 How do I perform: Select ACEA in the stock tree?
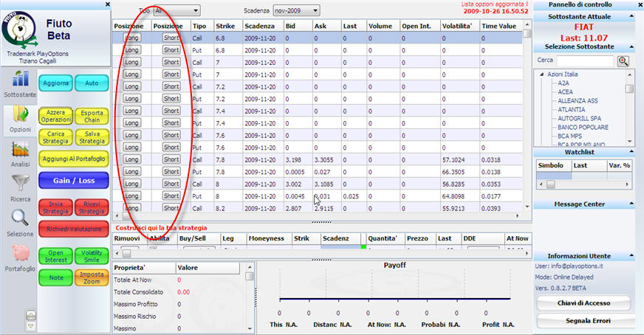coord(565,92)
